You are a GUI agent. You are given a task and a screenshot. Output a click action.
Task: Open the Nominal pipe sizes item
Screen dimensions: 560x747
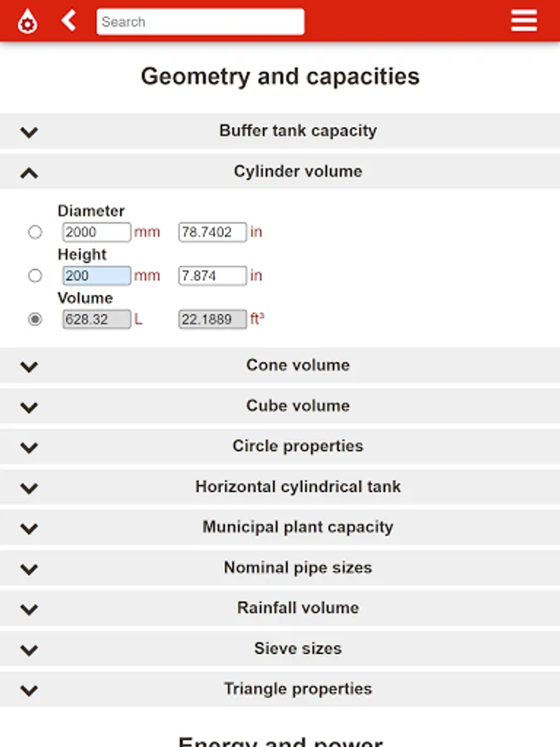click(298, 569)
